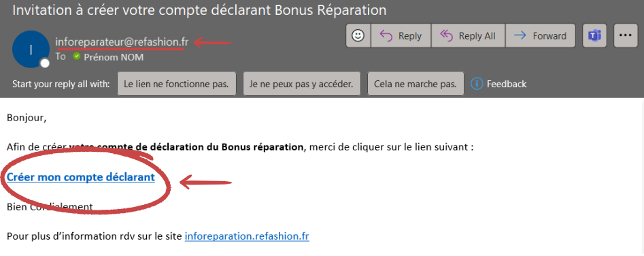Click the inforeparateur@refashion.fr sender address
Viewport: 644px width, 256px height.
coord(122,42)
